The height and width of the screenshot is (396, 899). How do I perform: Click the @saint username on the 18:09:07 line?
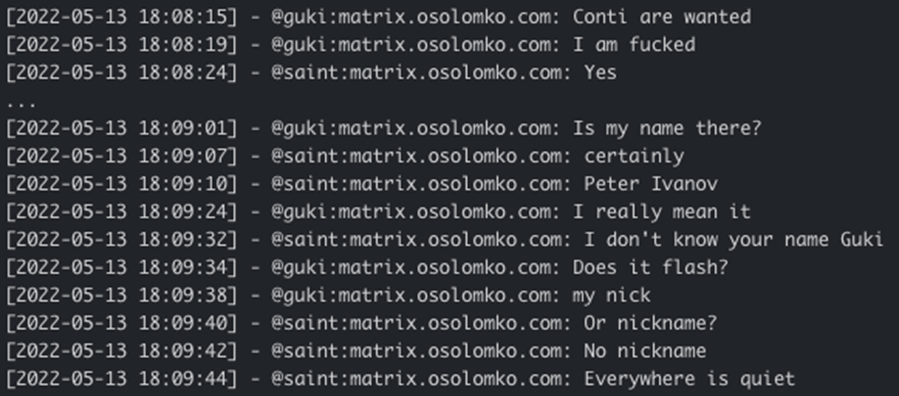(306, 156)
